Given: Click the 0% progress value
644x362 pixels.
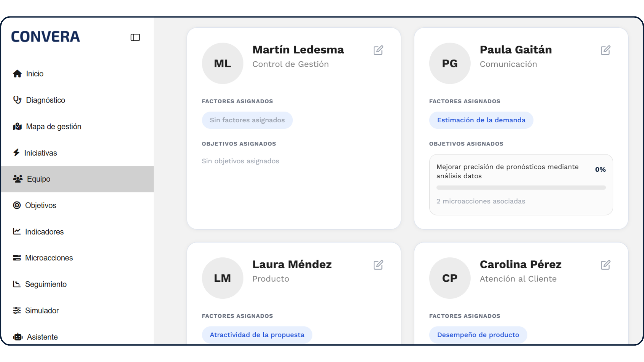Looking at the screenshot, I should pyautogui.click(x=600, y=170).
